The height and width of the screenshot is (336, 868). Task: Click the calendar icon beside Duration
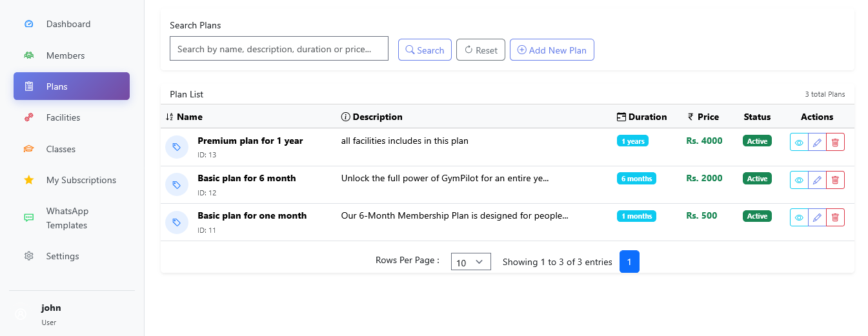[621, 117]
